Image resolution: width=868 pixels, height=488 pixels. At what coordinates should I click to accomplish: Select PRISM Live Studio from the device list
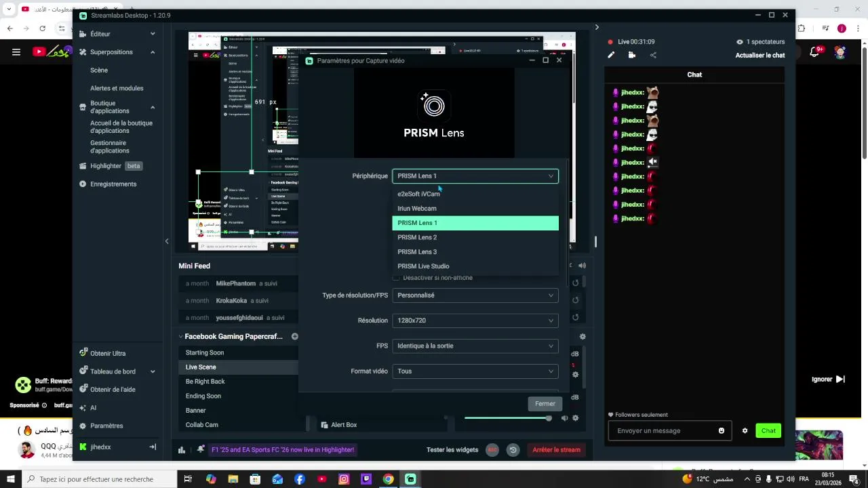point(475,266)
